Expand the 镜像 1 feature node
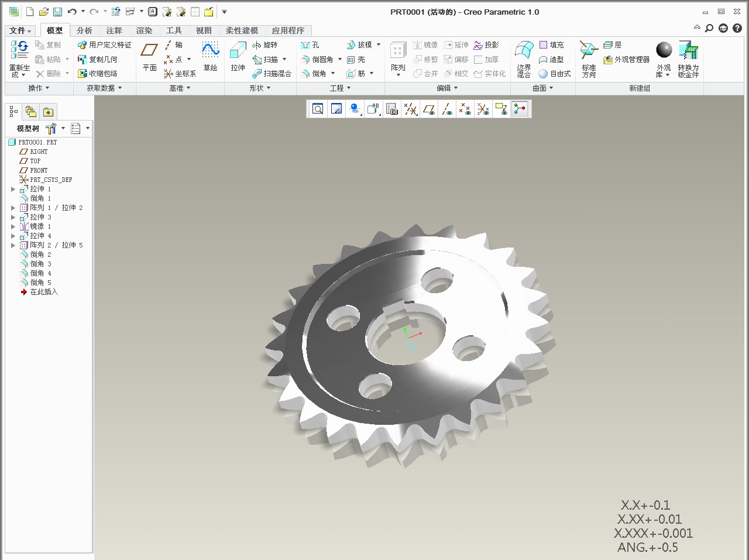 [13, 226]
